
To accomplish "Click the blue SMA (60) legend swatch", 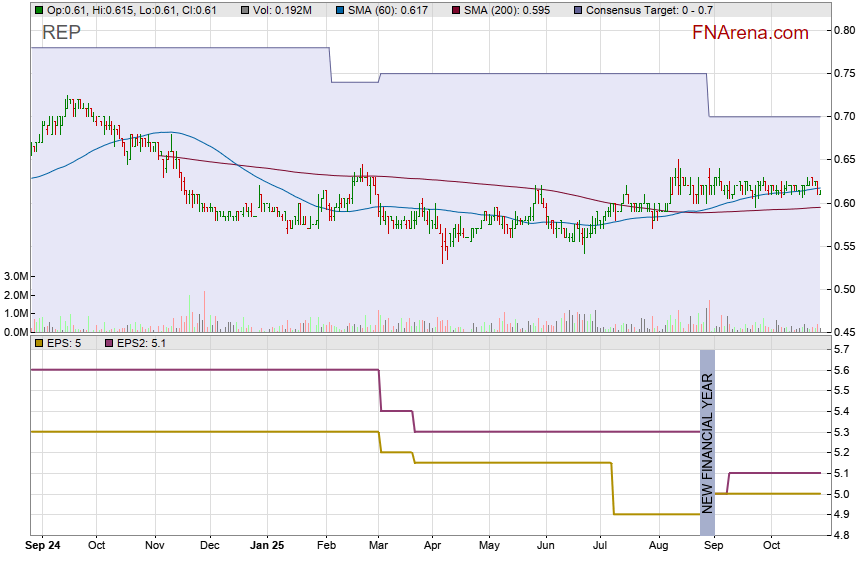I will [x=341, y=9].
